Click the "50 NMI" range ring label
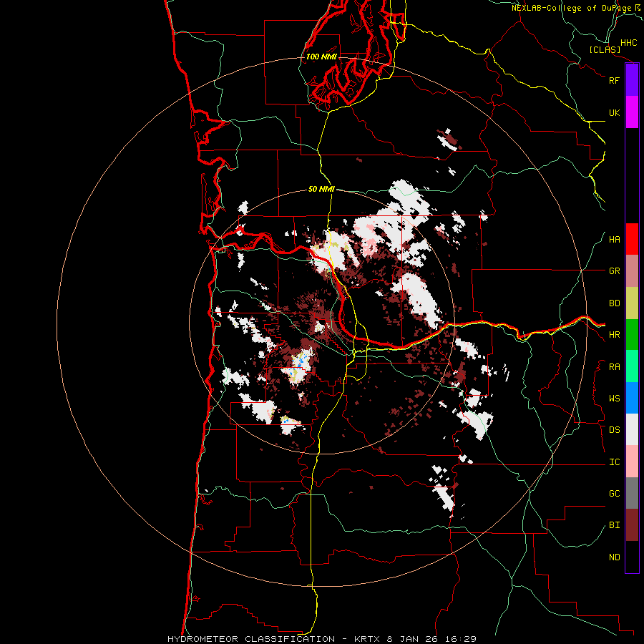 point(321,189)
